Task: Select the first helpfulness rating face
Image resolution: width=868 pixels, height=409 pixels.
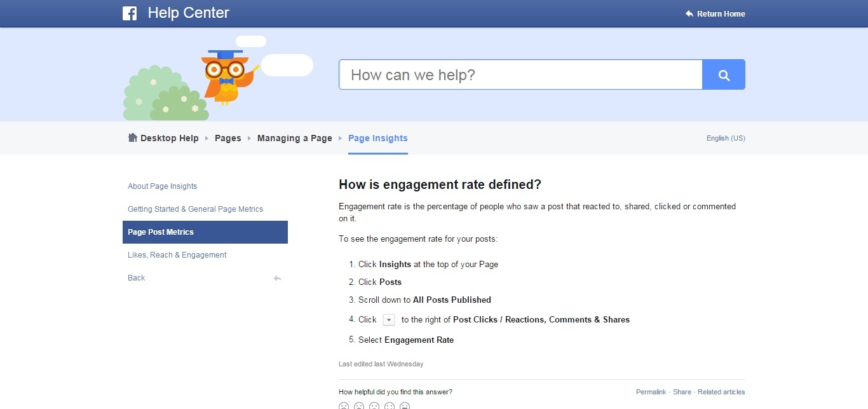Action: [344, 406]
